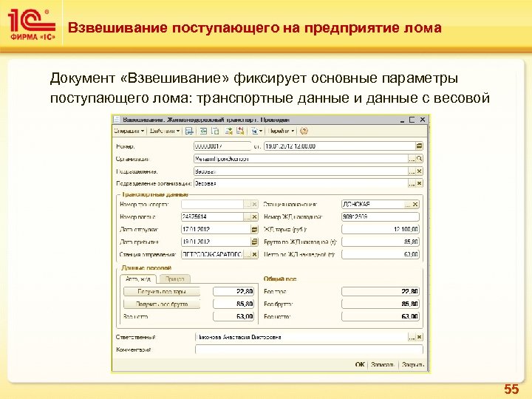532x399 pixels.
Task: Clear the Подразделение field with X
Action: (420, 171)
